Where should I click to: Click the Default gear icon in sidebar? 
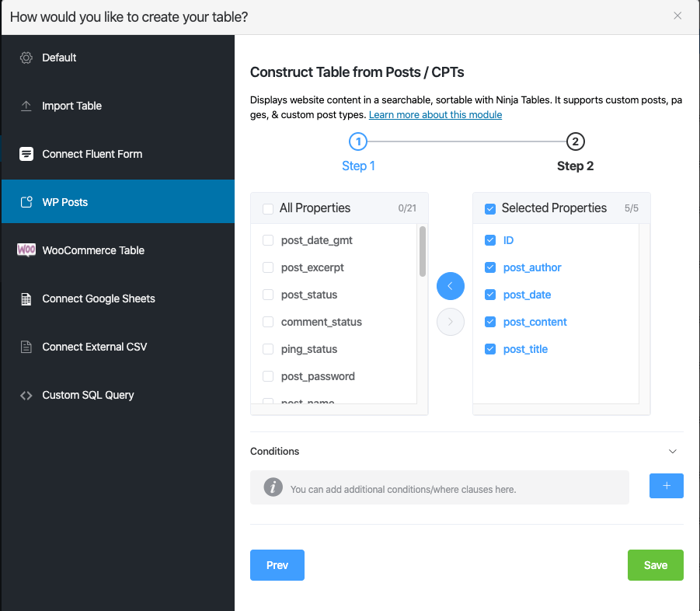tap(26, 58)
